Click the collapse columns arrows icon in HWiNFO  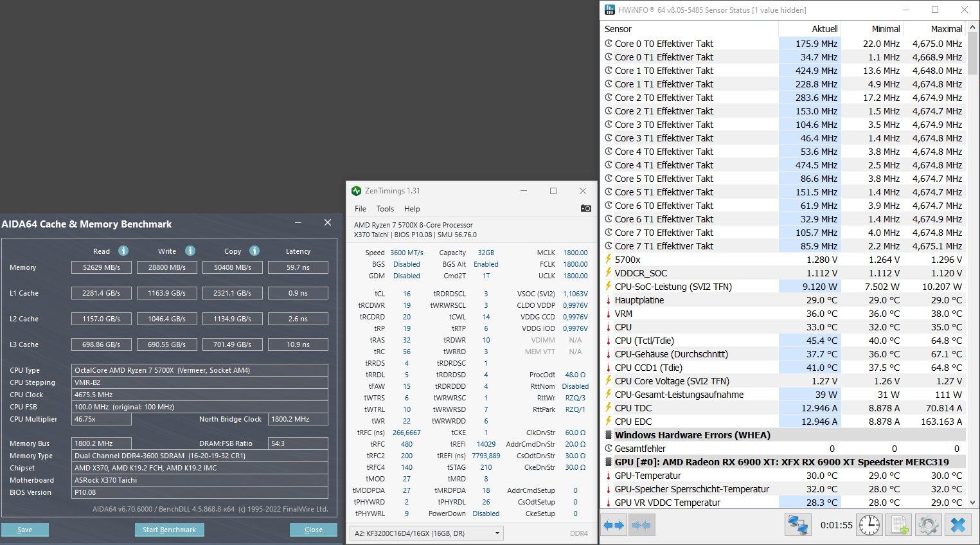pos(641,525)
